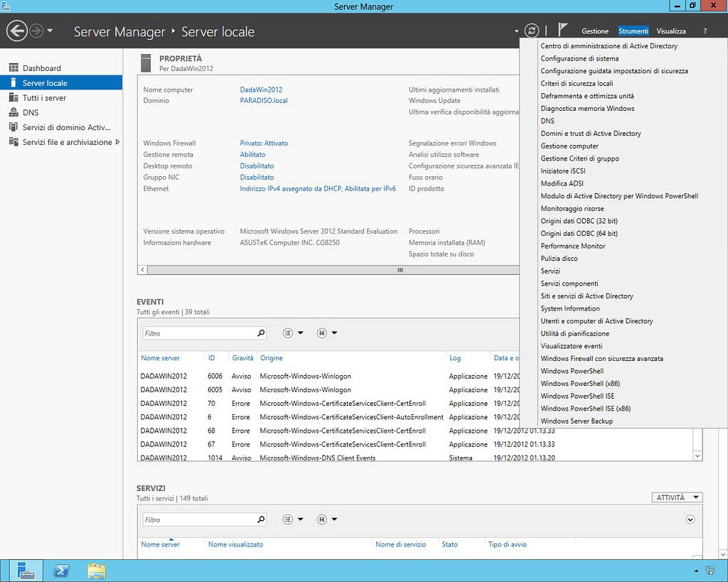Open Windows Firewall Privato: Attivato link
The height and width of the screenshot is (582, 728).
[x=264, y=143]
